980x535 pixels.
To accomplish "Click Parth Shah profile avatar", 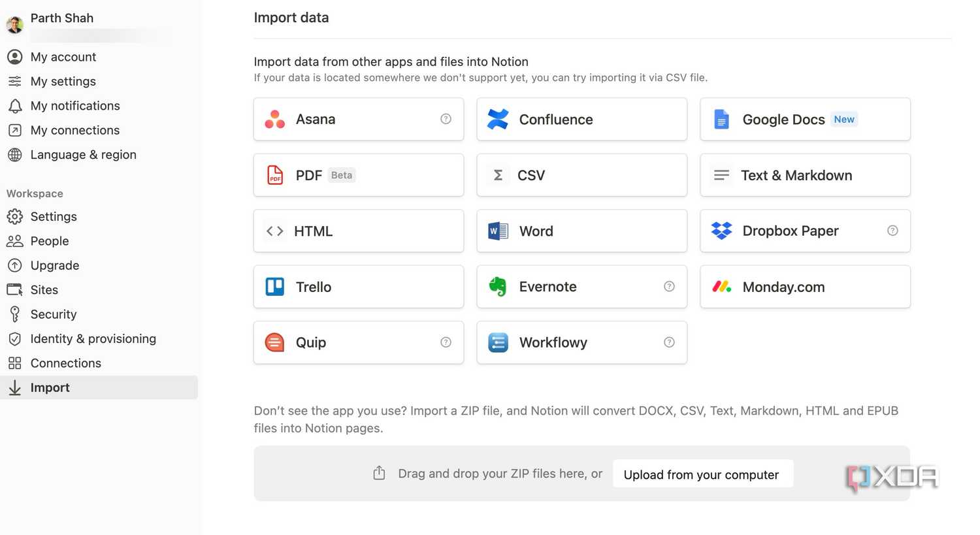I will (x=14, y=25).
